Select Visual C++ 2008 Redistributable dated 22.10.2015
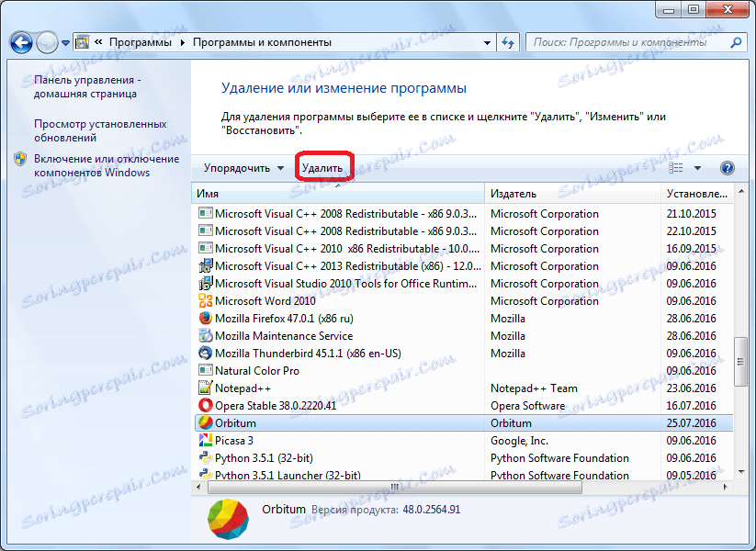 pos(464,231)
